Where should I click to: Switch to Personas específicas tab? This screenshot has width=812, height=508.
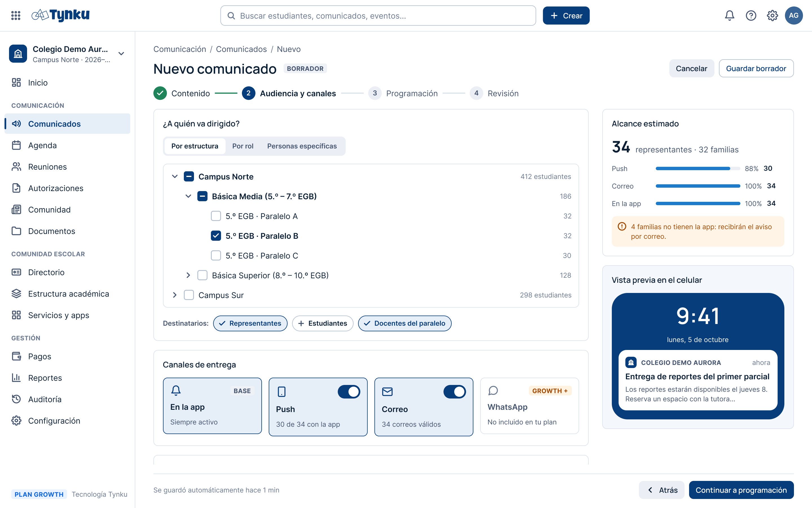tap(302, 146)
